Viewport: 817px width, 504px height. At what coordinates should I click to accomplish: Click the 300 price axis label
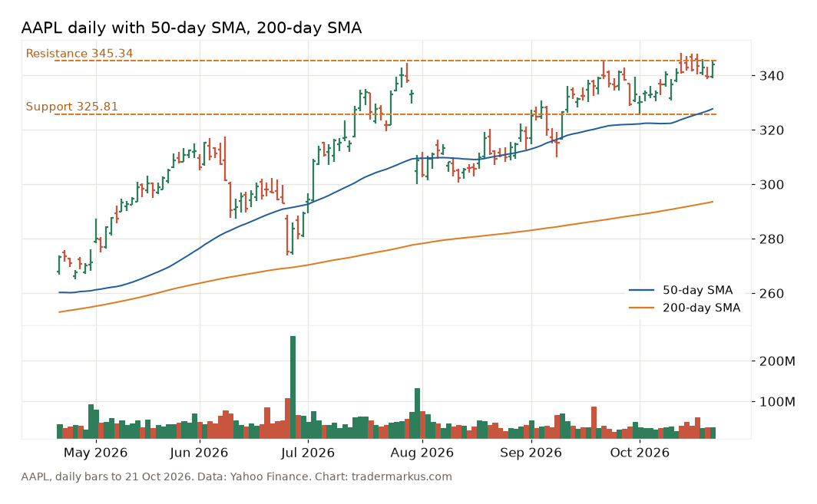(x=771, y=185)
